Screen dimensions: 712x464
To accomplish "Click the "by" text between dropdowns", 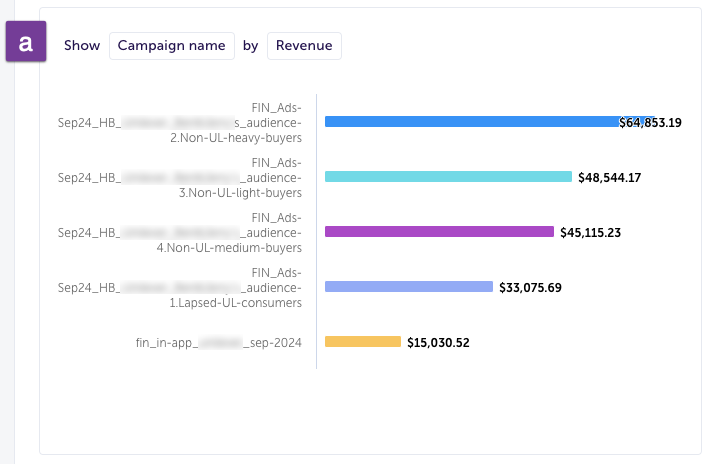I will (250, 46).
